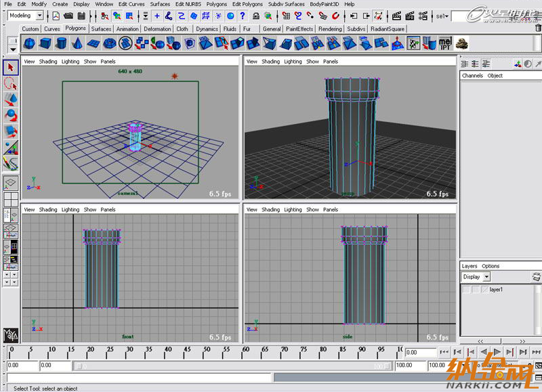Click the single perspective view layout icon
Screen dimensions: 542x392
click(x=10, y=183)
